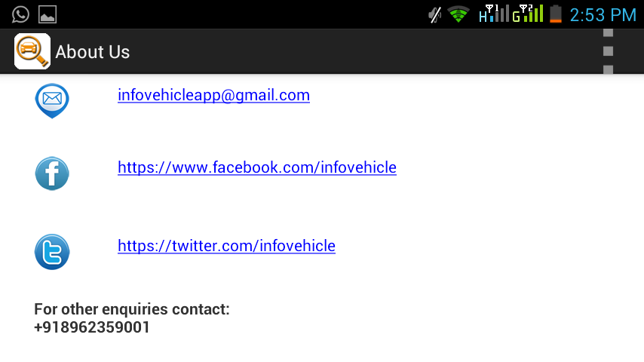Tap the SIM 1 signal indicator
644x362 pixels.
(494, 14)
